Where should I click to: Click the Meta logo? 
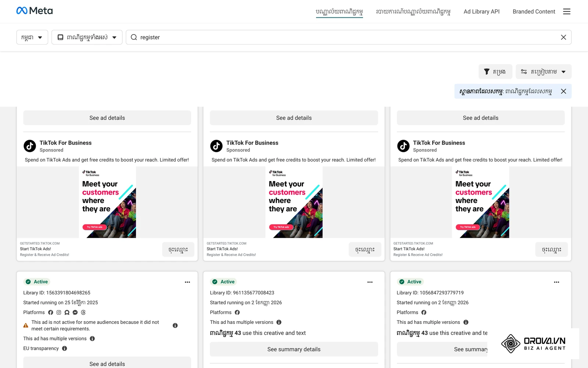[35, 11]
